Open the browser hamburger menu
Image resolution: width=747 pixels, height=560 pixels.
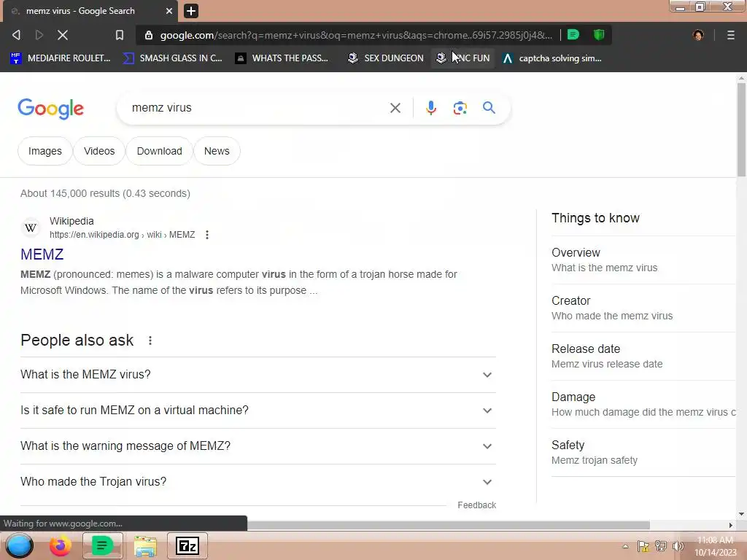tap(731, 35)
